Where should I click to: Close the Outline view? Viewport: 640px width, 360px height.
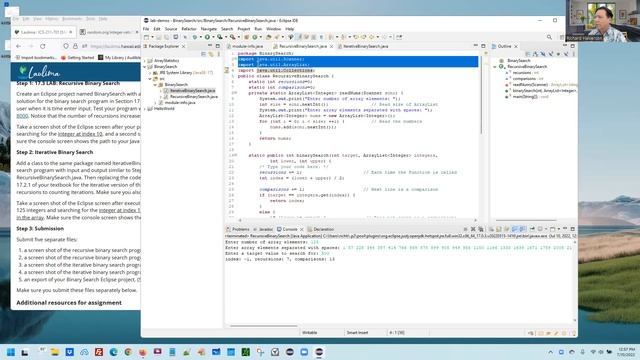point(516,47)
